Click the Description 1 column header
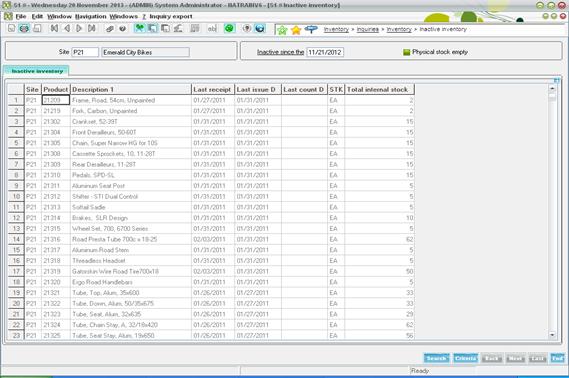569x378 pixels. point(131,89)
